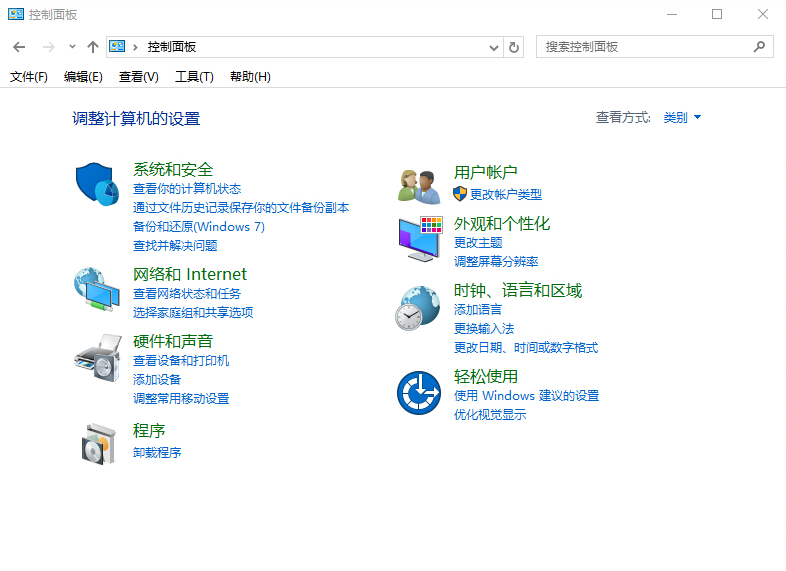Open the 文件(F) menu

(29, 77)
